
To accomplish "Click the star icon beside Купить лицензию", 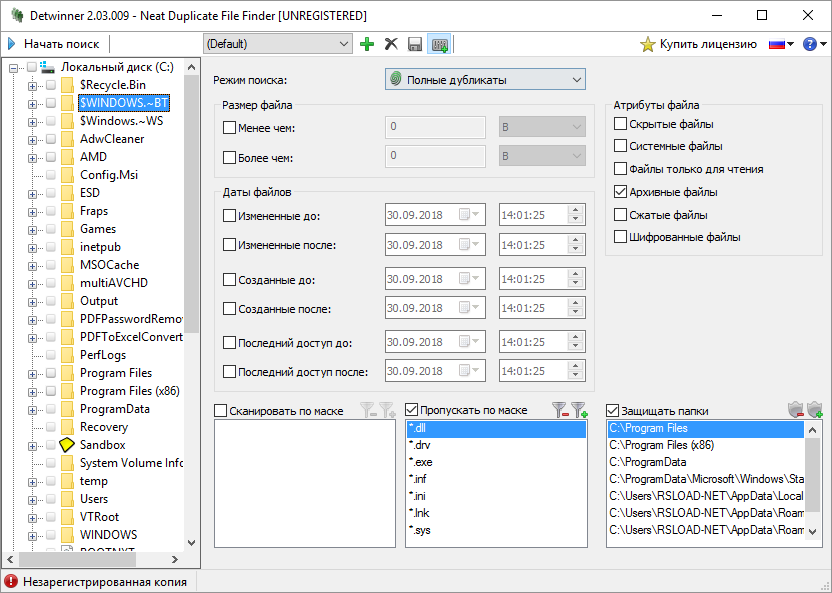I will point(647,44).
